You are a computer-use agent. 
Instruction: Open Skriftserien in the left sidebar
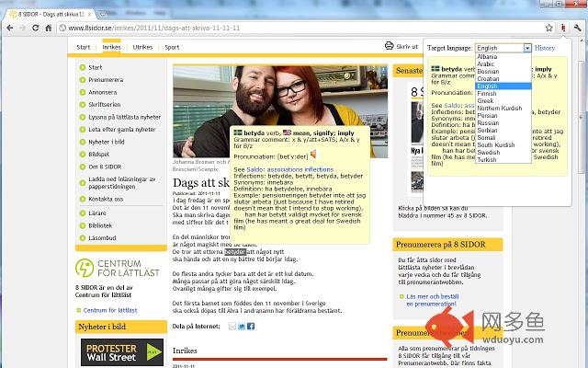click(x=105, y=105)
